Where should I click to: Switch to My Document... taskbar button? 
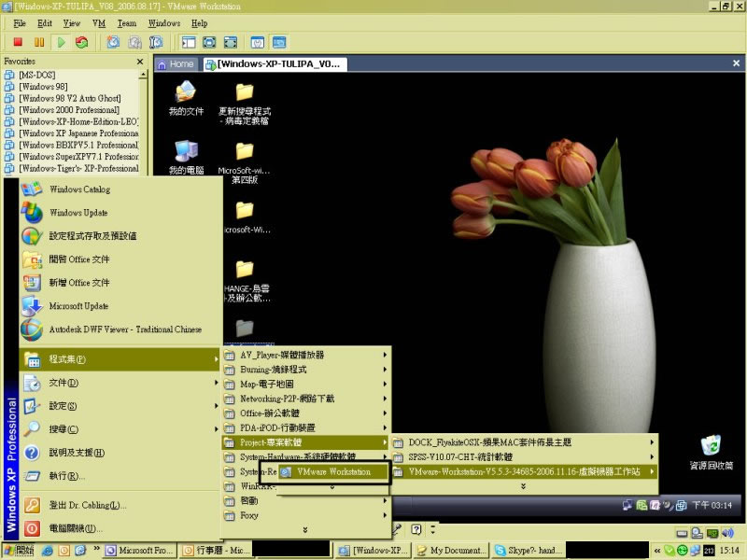coord(451,551)
